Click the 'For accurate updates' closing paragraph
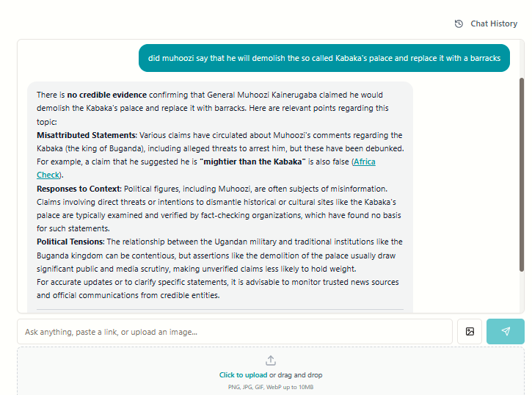Screen dimensions: 532x395 (218, 289)
